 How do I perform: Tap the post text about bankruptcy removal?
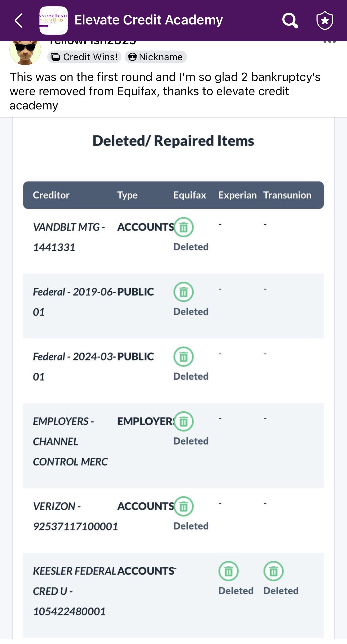[165, 91]
